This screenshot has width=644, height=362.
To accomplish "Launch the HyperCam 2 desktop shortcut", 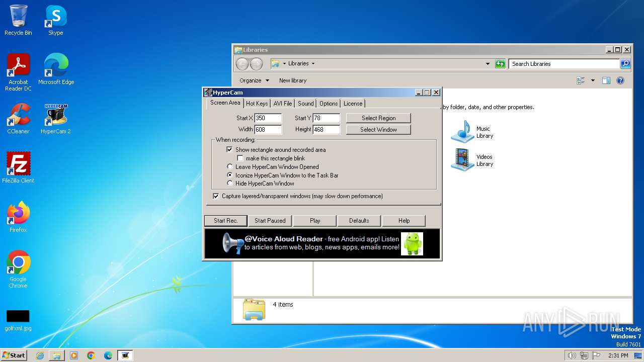I will [56, 119].
